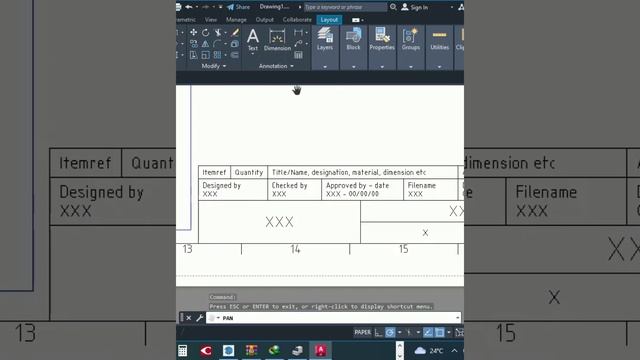The image size is (640, 360).
Task: Expand the Annotation panel dropdown
Action: click(x=276, y=66)
